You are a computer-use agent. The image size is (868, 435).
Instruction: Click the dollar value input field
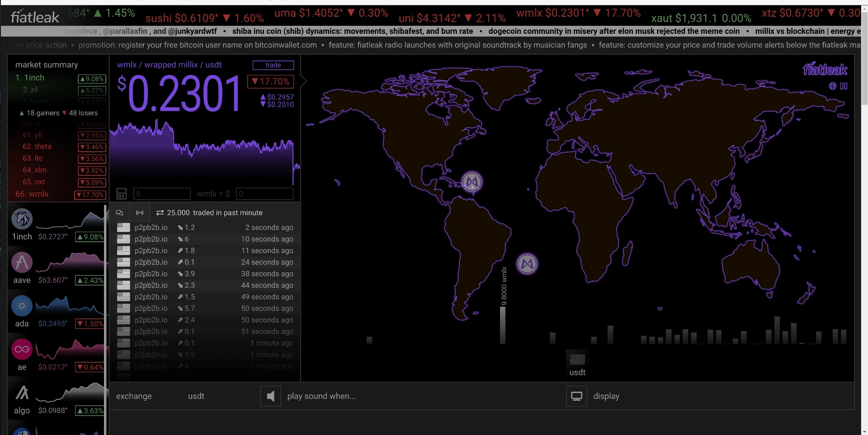point(265,194)
